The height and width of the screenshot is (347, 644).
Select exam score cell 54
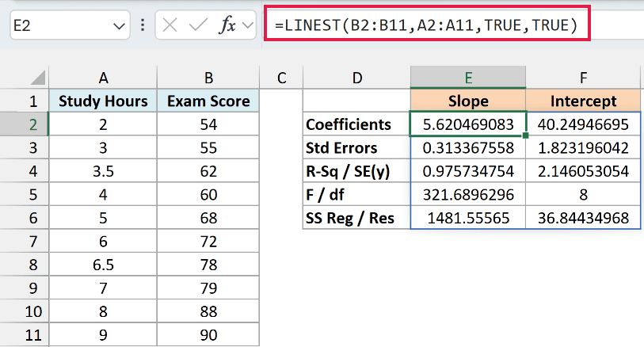pos(208,124)
